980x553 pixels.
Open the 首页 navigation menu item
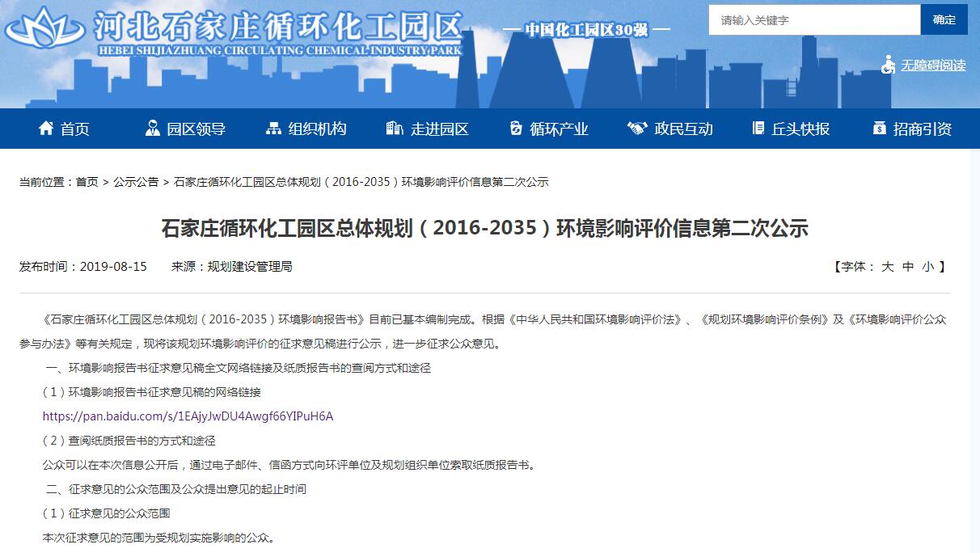coord(75,129)
